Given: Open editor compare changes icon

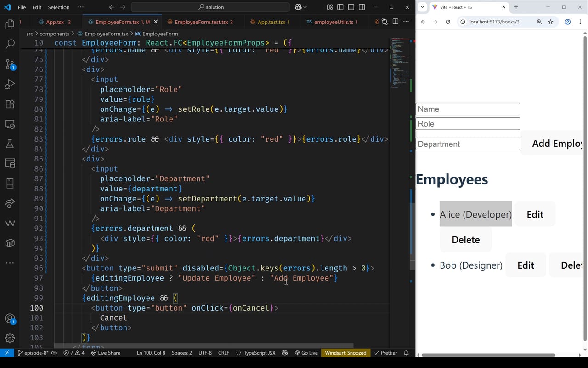Looking at the screenshot, I should tap(384, 22).
